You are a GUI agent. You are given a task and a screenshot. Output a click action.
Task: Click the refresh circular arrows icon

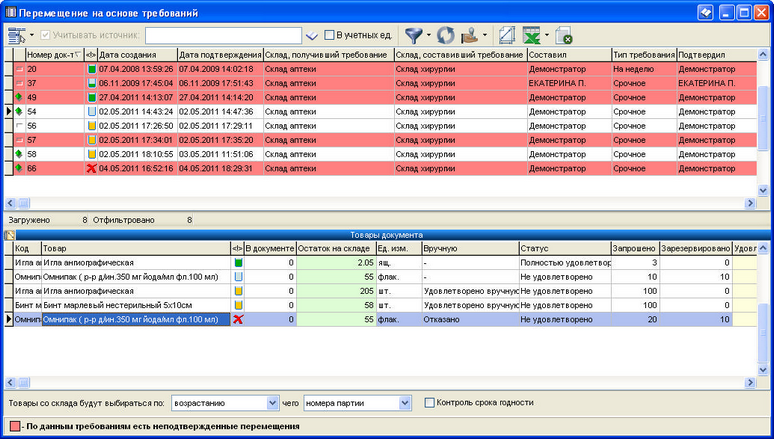[445, 35]
